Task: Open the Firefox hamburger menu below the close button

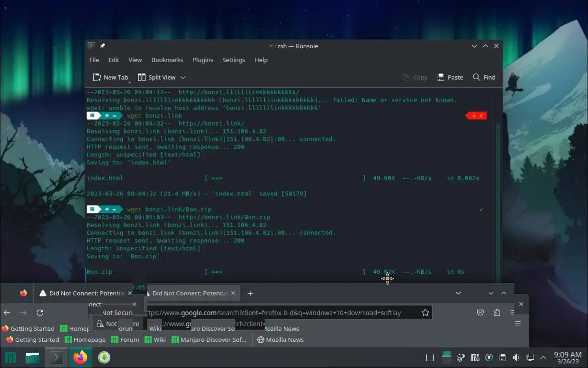Action: tap(518, 323)
